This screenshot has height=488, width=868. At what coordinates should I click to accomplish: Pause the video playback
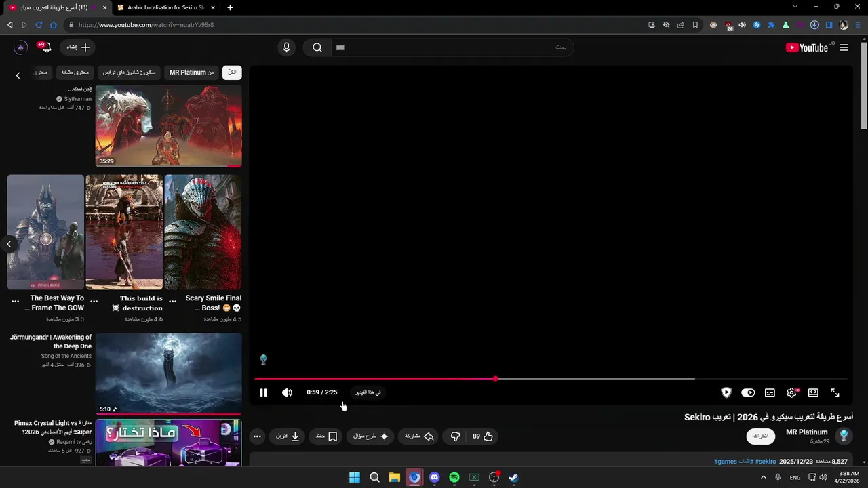264,392
